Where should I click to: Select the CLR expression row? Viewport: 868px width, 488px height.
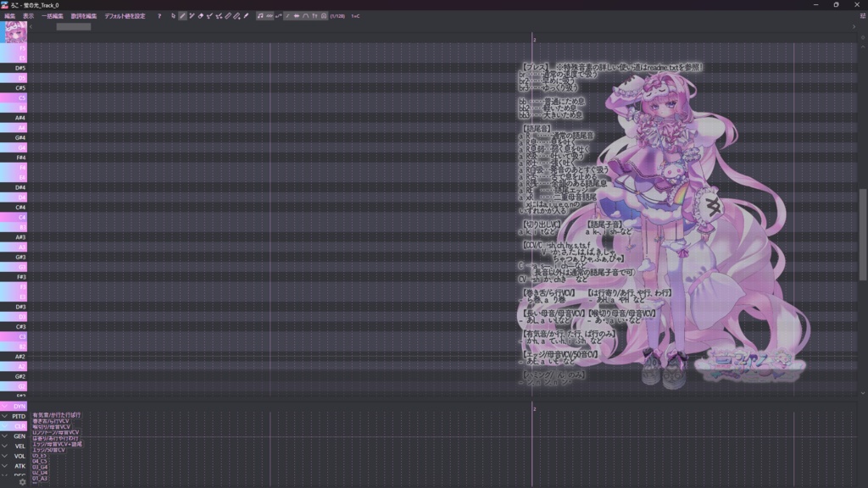click(x=14, y=426)
